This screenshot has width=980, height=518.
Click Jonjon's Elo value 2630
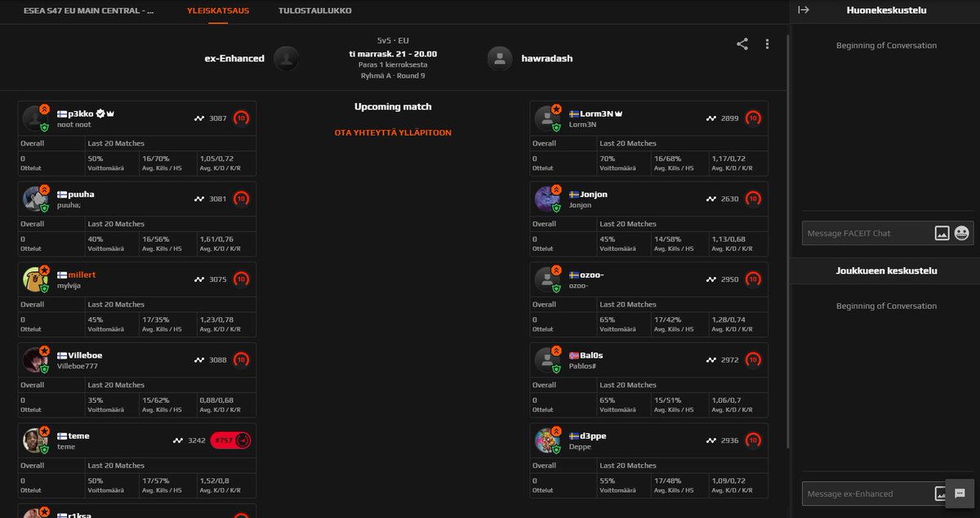pyautogui.click(x=729, y=199)
